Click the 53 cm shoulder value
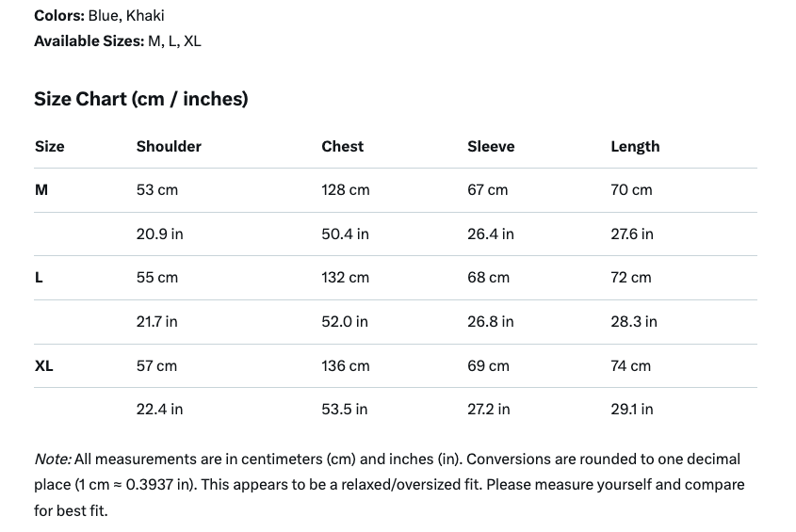Image resolution: width=796 pixels, height=532 pixels. pyautogui.click(x=157, y=190)
